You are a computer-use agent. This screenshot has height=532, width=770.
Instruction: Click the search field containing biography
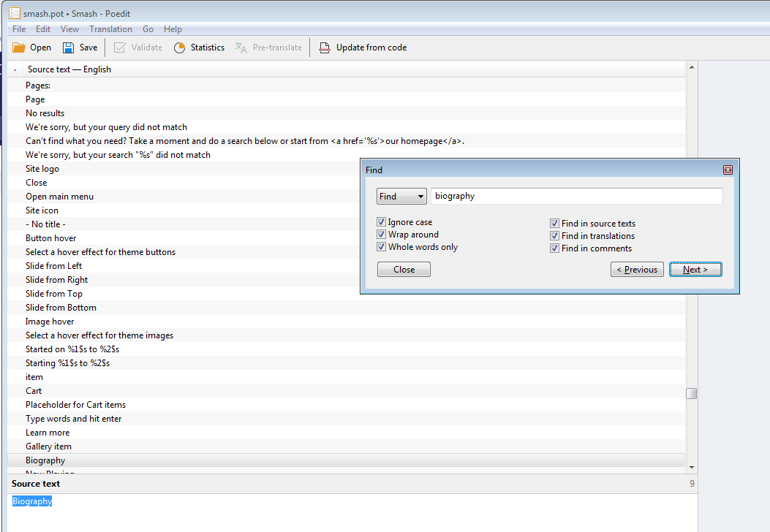coord(576,196)
